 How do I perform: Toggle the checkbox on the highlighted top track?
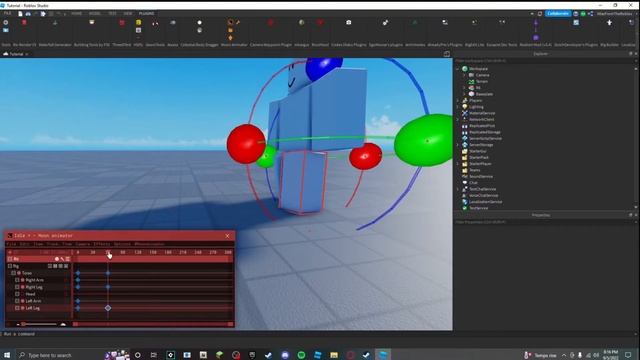[x=10, y=259]
